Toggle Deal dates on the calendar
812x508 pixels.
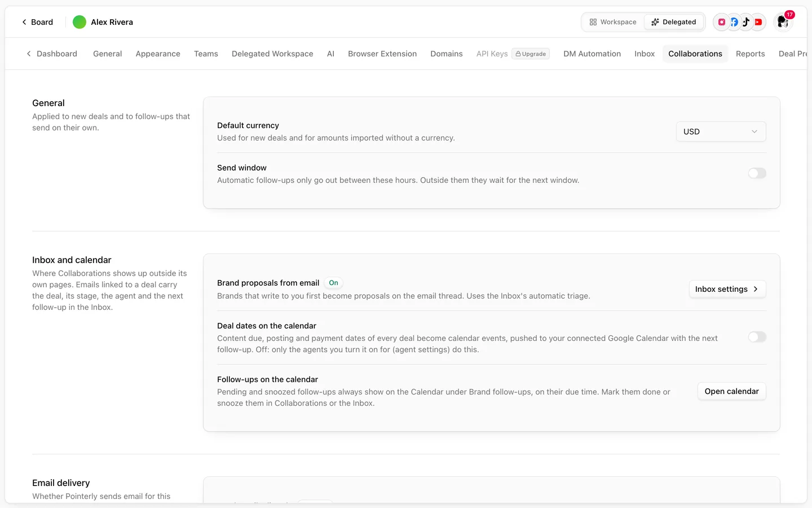click(757, 337)
